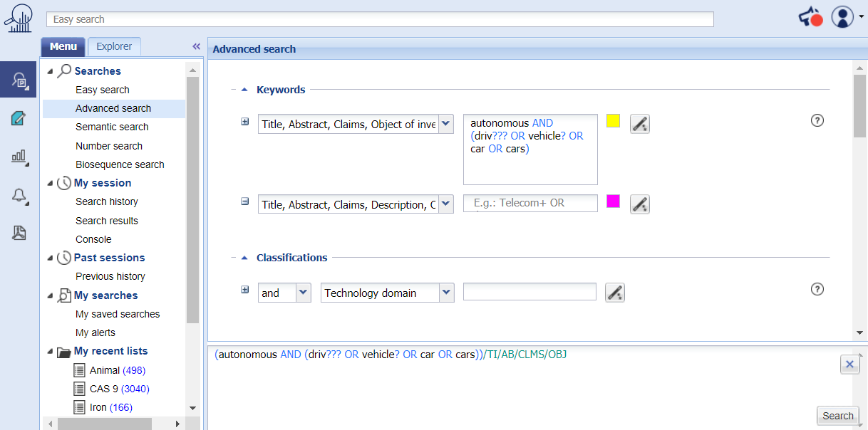868x430 pixels.
Task: Open the announcements megaphone icon
Action: 810,17
